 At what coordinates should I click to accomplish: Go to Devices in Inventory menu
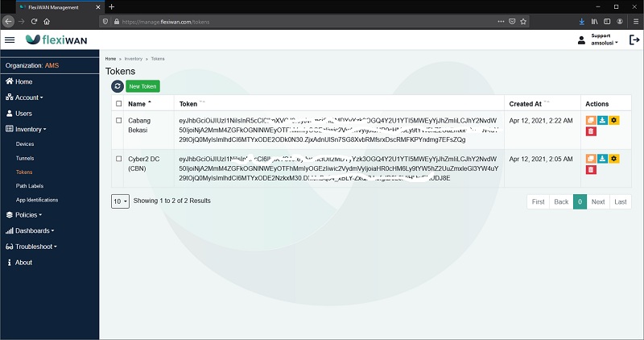coord(25,143)
